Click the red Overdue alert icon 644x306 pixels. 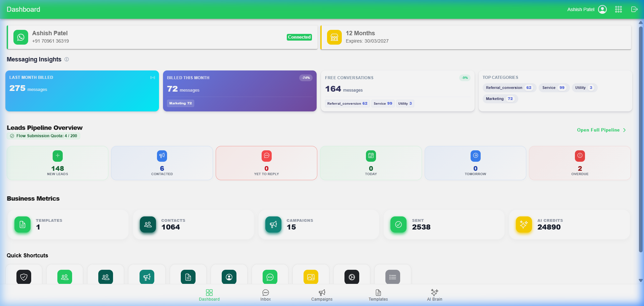580,156
